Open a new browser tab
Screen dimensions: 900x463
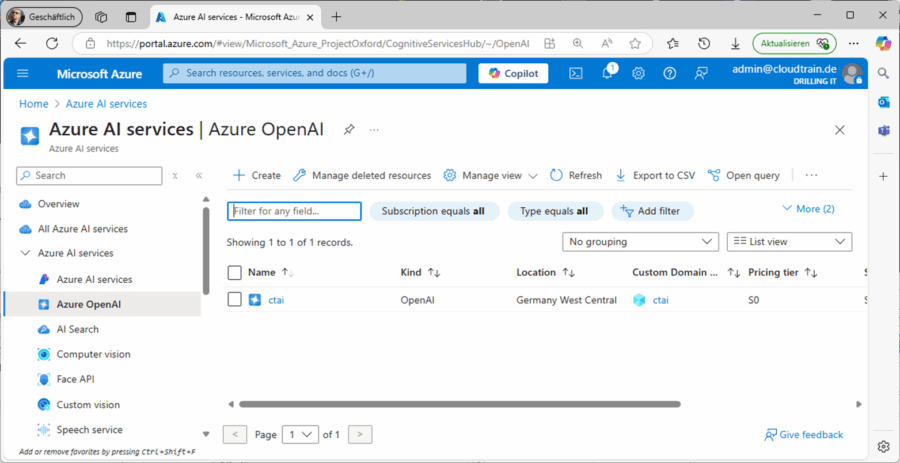pos(336,17)
